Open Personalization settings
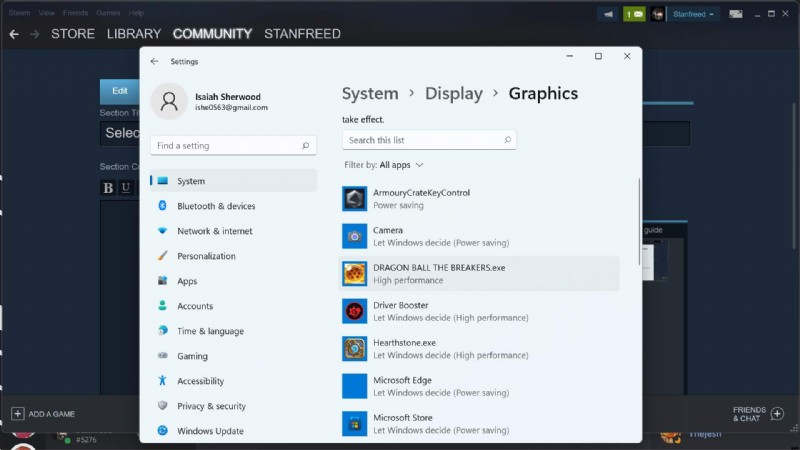This screenshot has height=450, width=800. [x=234, y=256]
